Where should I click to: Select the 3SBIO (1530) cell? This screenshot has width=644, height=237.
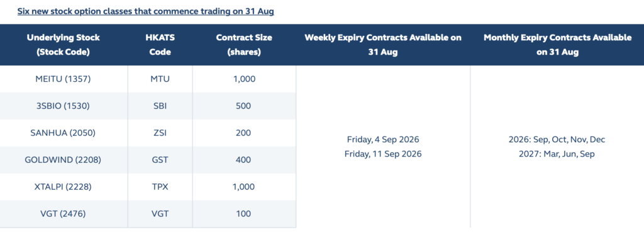click(x=64, y=106)
